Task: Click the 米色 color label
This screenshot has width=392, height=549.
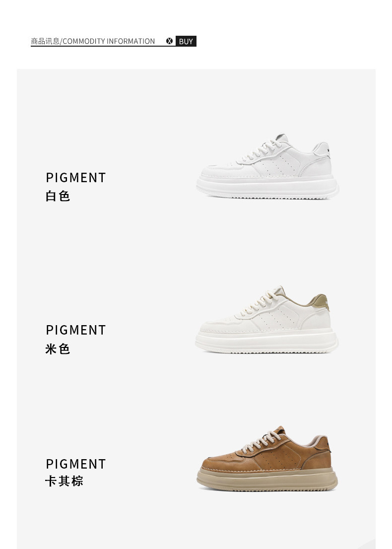Action: [x=58, y=349]
